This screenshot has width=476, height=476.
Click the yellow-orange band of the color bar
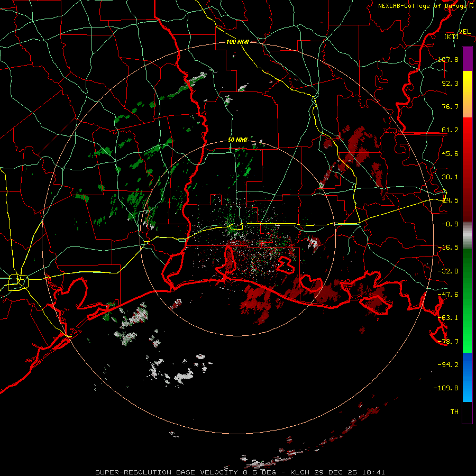(x=467, y=94)
